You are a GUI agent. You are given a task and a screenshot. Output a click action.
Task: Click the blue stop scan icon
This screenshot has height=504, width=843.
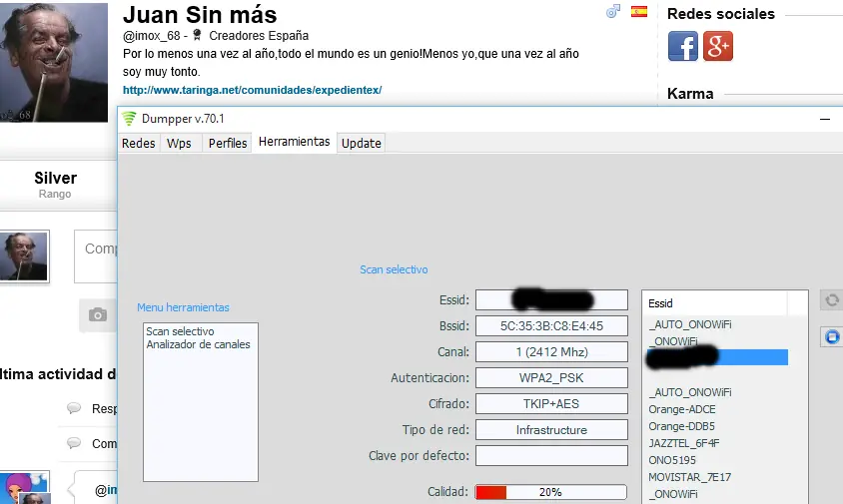pyautogui.click(x=832, y=337)
